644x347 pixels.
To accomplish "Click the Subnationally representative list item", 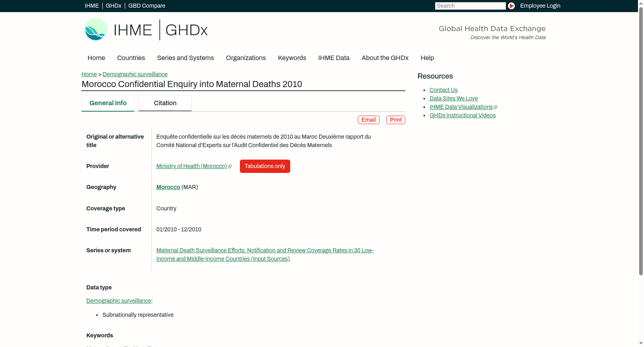I will click(138, 315).
